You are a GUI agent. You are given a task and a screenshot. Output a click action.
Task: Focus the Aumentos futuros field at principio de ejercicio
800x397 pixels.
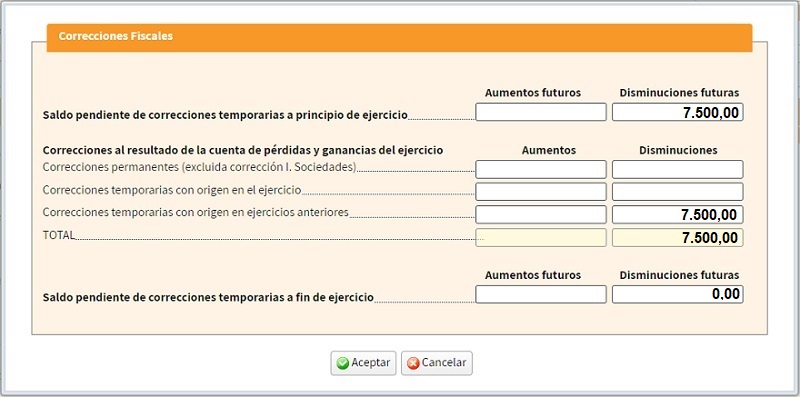pos(541,112)
